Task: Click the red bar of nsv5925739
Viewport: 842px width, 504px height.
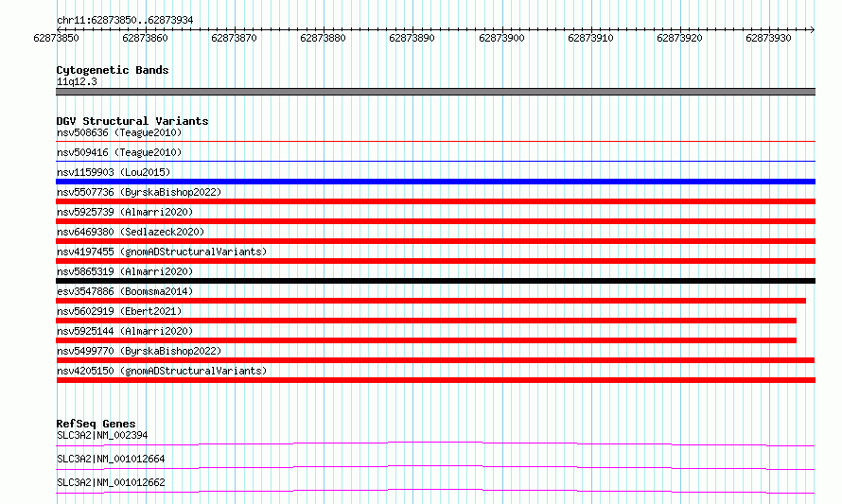Action: click(435, 221)
